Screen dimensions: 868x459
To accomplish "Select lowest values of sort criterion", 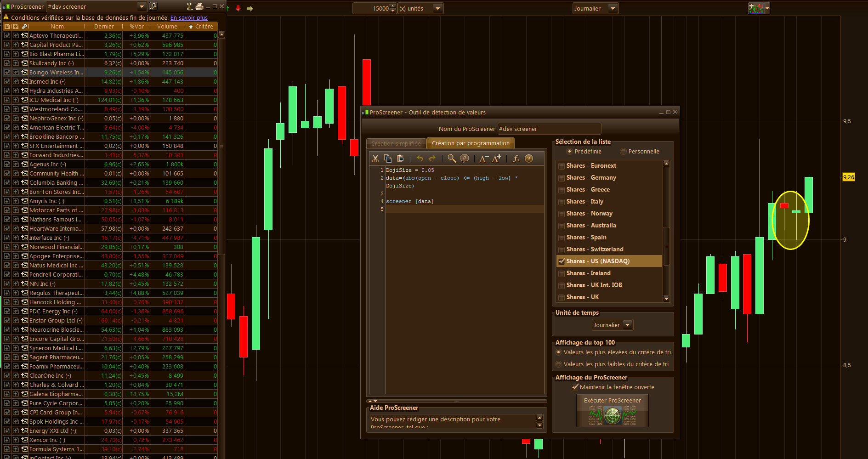I will pyautogui.click(x=559, y=364).
